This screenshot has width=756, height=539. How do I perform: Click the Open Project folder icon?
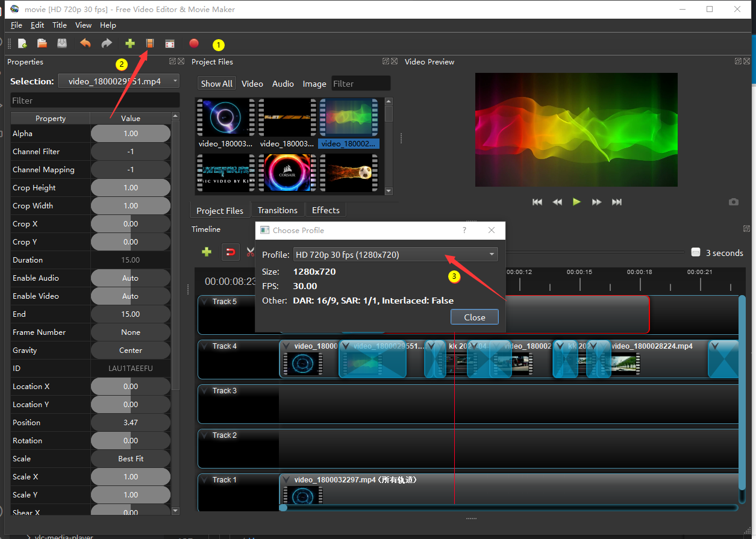(42, 43)
